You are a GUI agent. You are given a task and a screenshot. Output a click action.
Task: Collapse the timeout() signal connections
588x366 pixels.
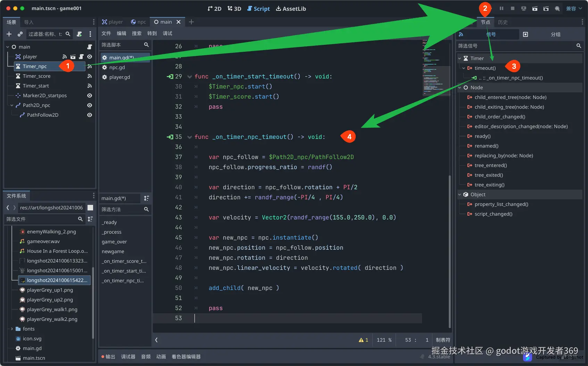pyautogui.click(x=464, y=68)
